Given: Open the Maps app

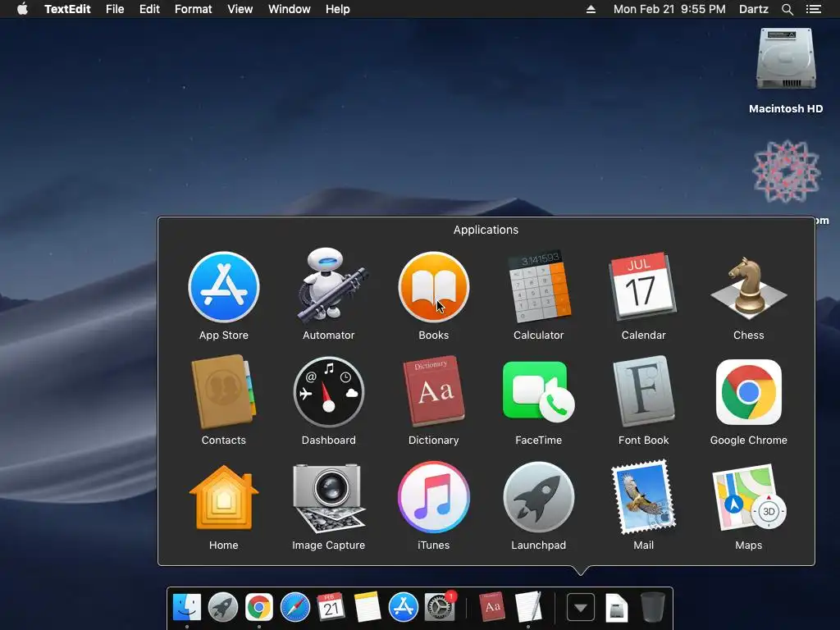Looking at the screenshot, I should click(748, 496).
